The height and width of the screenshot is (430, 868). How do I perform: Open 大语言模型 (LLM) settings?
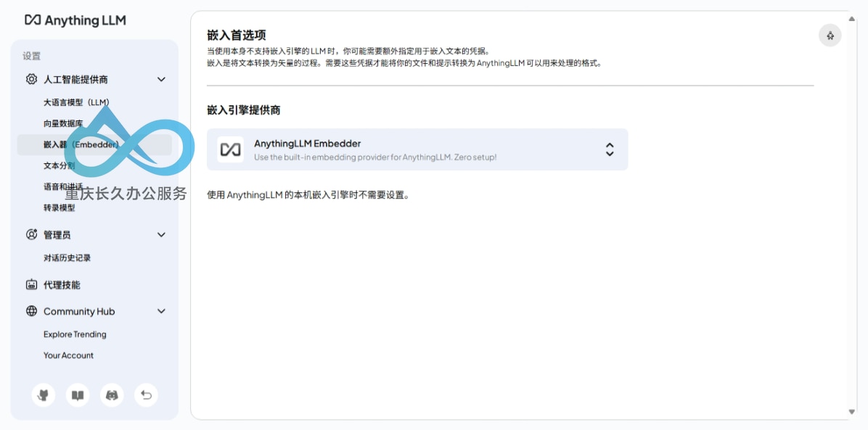tap(76, 102)
